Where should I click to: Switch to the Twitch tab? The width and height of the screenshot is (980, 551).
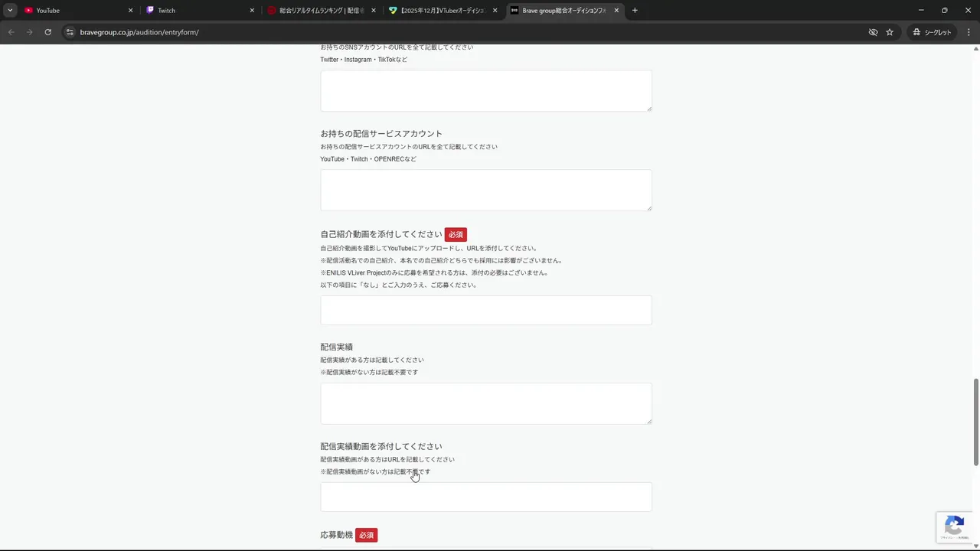click(200, 11)
